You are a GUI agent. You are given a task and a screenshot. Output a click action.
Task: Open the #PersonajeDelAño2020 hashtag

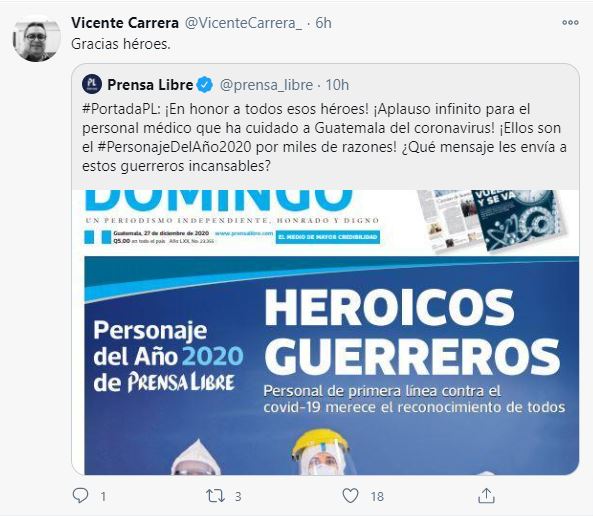coord(174,147)
